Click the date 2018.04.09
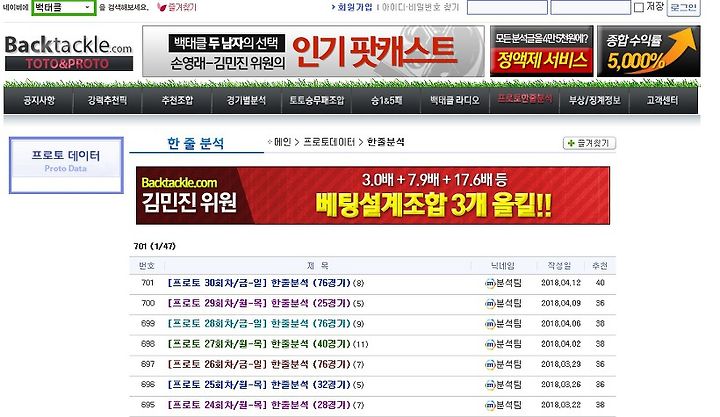The height and width of the screenshot is (417, 720). pos(561,303)
